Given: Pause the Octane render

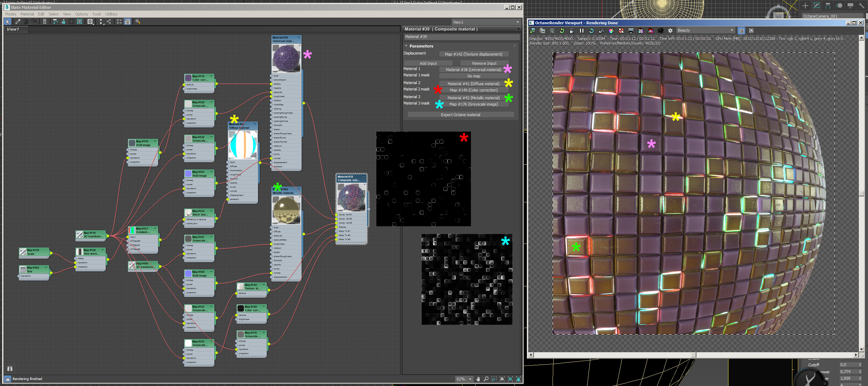Looking at the screenshot, I should [581, 31].
